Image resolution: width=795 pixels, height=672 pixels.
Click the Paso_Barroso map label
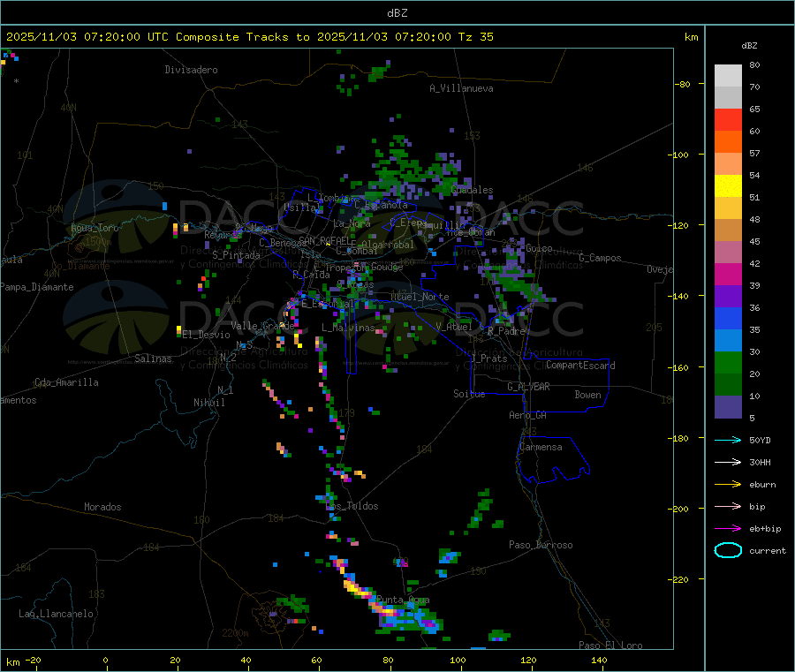(541, 545)
